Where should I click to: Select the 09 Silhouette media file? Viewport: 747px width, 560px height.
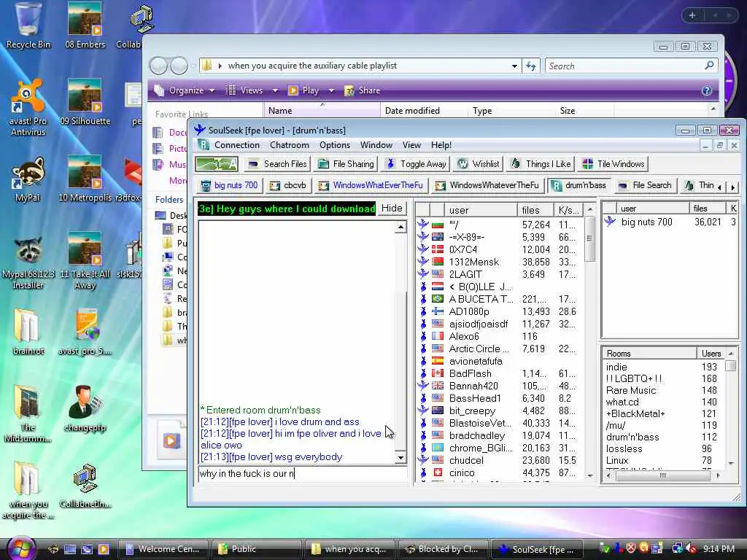click(85, 102)
